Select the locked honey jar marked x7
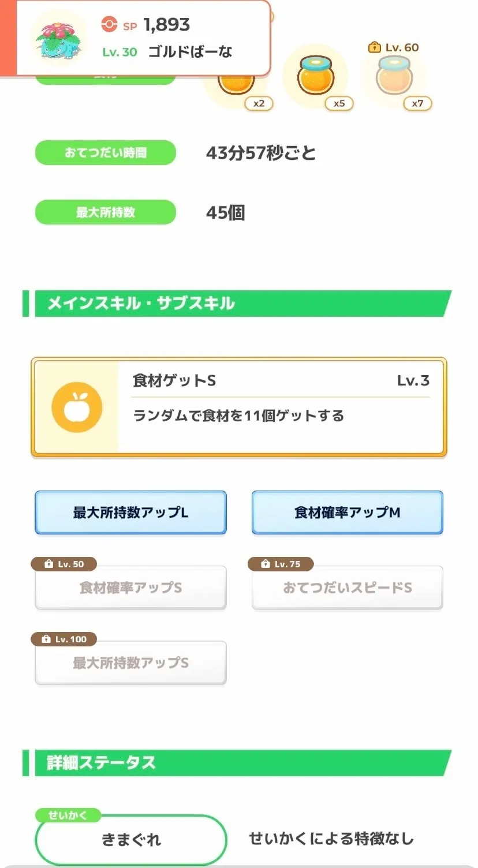The image size is (478, 868). coord(394,76)
